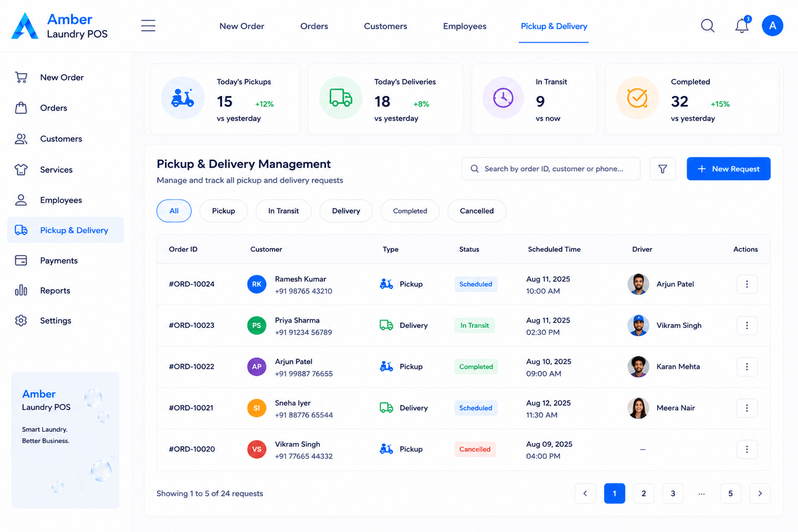Click customer name Sneha Iyer

point(293,403)
